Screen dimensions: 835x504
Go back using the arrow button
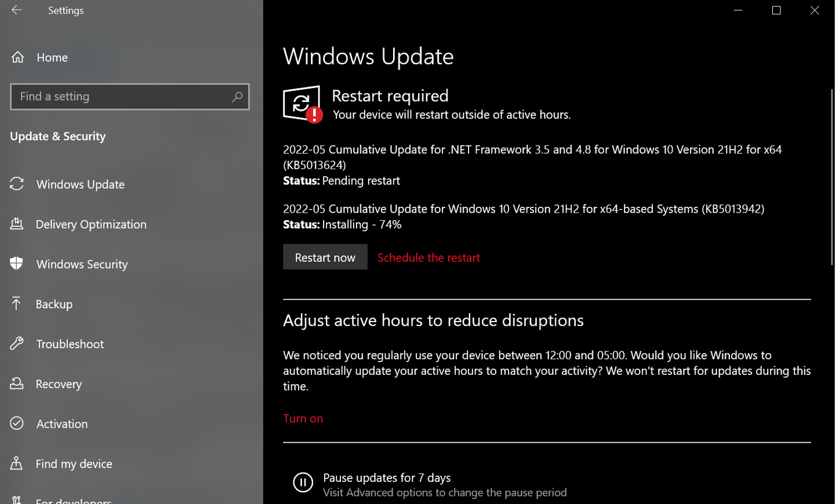16,10
